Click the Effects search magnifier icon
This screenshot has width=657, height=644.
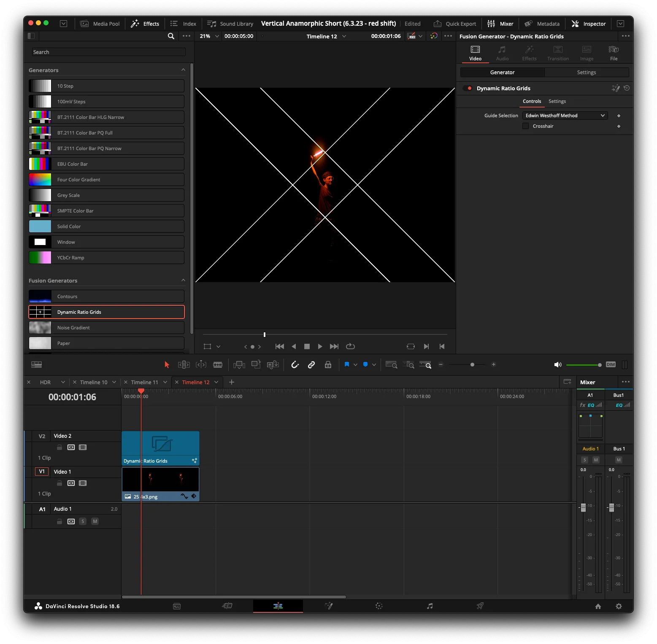[x=171, y=36]
